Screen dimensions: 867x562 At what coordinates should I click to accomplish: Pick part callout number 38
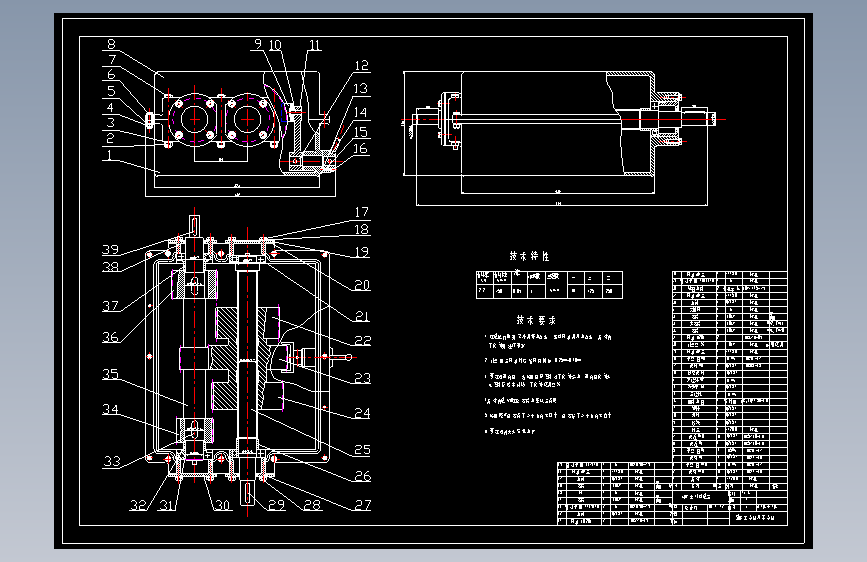[111, 266]
